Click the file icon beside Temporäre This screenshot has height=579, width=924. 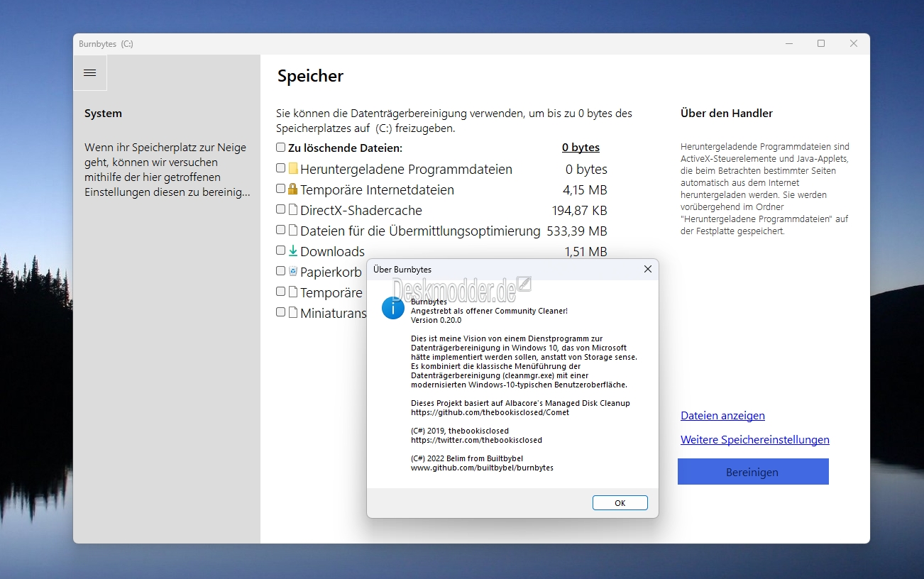(292, 292)
